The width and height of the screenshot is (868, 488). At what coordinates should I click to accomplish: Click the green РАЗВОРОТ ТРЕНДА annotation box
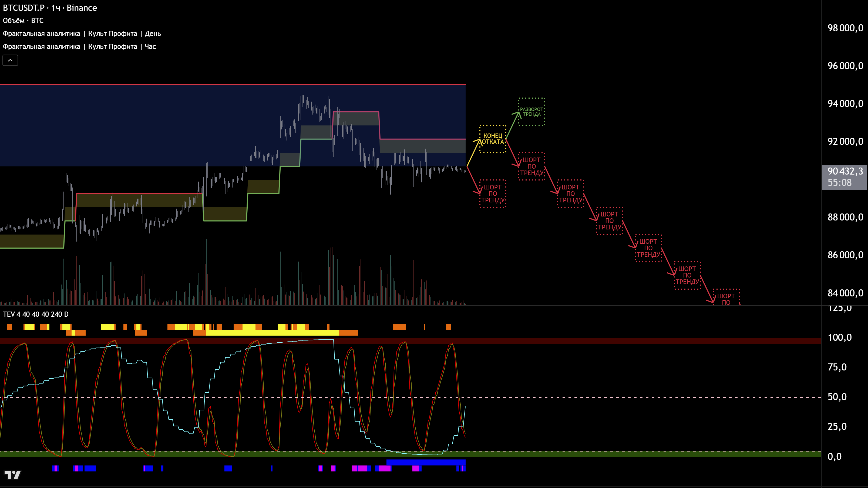tap(531, 112)
